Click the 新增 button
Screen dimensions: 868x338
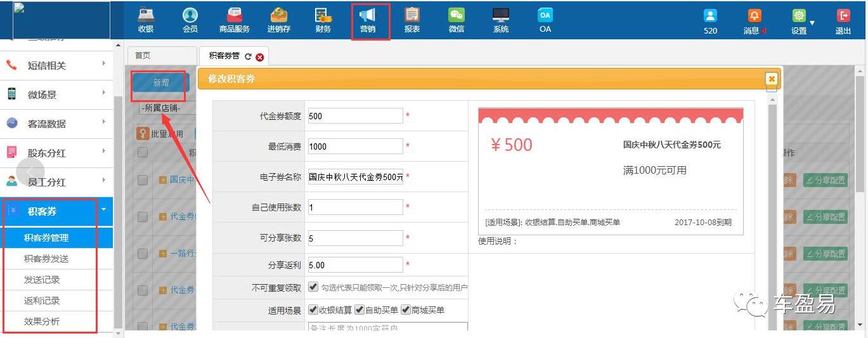[x=160, y=83]
